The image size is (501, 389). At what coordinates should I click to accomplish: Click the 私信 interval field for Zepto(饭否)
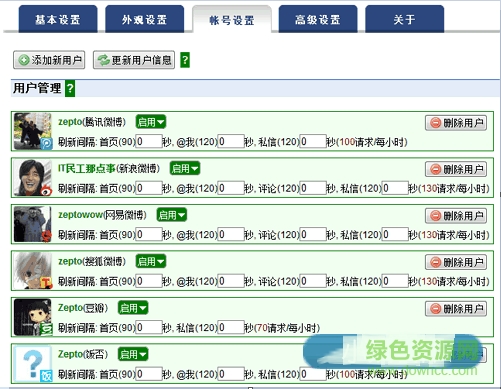tap(313, 374)
